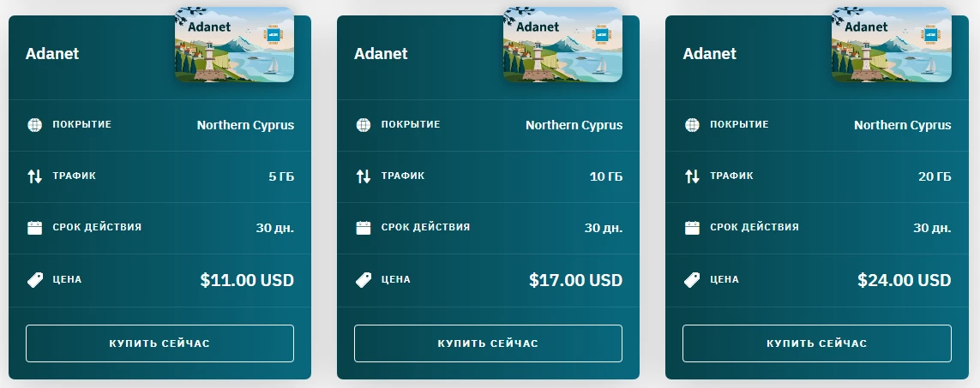Buy the 20 ГБ plan with Купить сейчас

pos(817,343)
